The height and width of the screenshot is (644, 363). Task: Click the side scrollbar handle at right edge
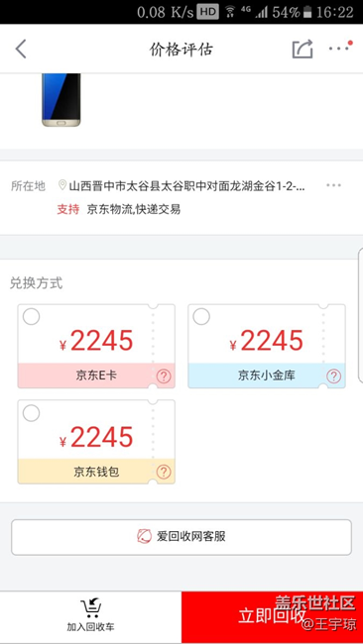pos(361,315)
